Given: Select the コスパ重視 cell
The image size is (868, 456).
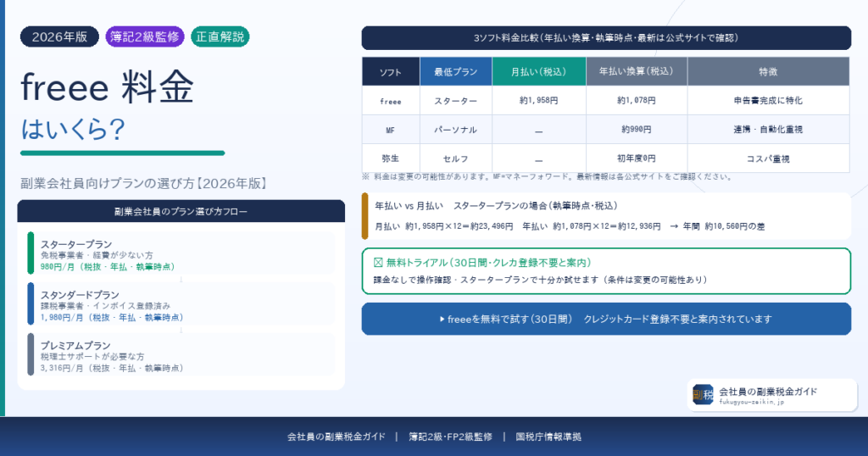Looking at the screenshot, I should point(768,158).
